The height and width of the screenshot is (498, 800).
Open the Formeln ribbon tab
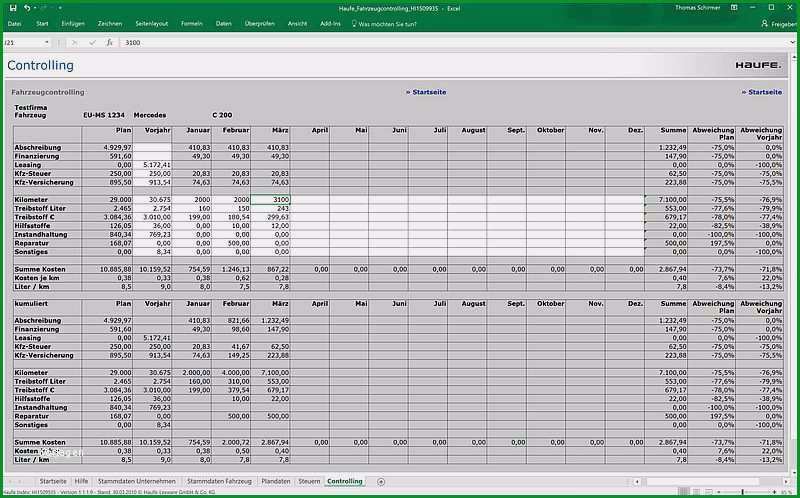click(192, 23)
